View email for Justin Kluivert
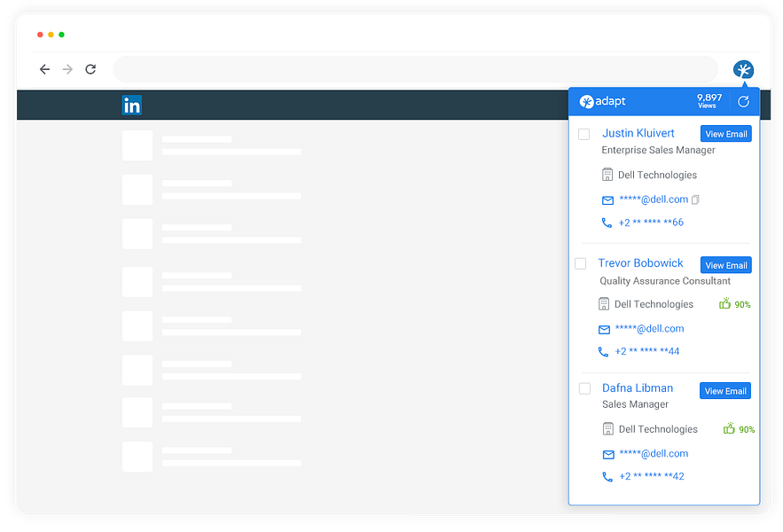Screen dimensions: 783x532 pos(726,134)
